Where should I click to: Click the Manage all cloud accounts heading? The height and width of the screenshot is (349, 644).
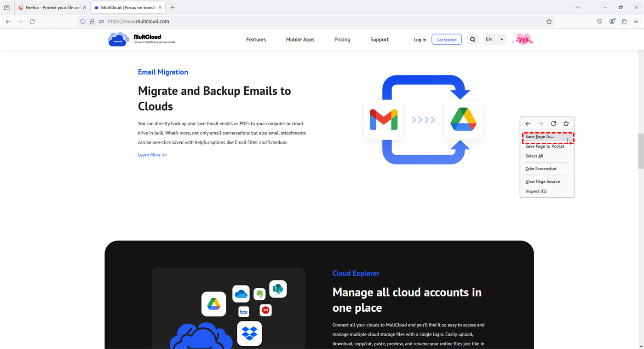pos(407,300)
